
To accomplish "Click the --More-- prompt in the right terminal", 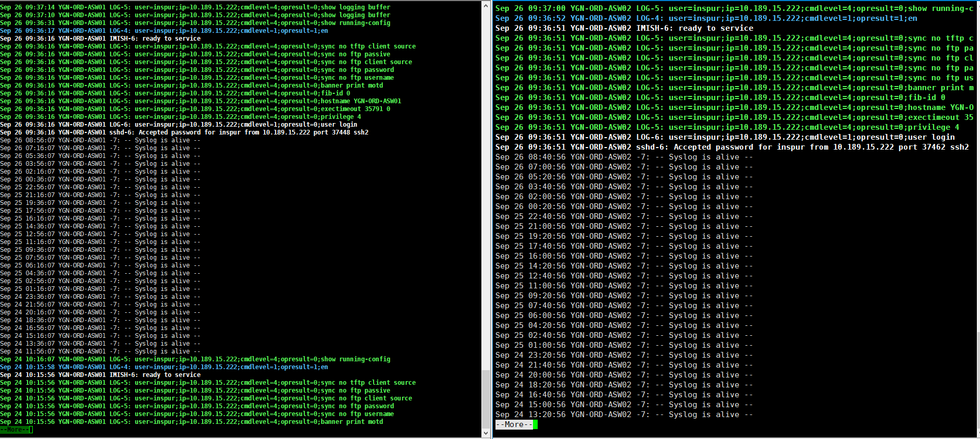I will [515, 424].
